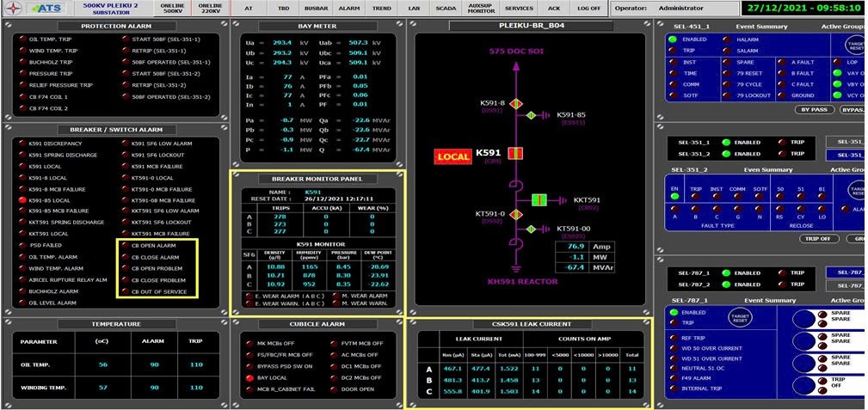The width and height of the screenshot is (868, 410).
Task: Click the 575 DOC SOI label
Action: click(516, 51)
